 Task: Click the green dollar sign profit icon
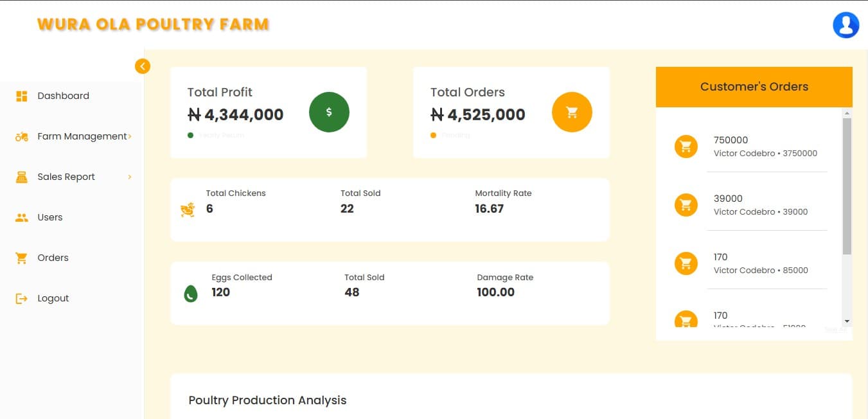(329, 112)
